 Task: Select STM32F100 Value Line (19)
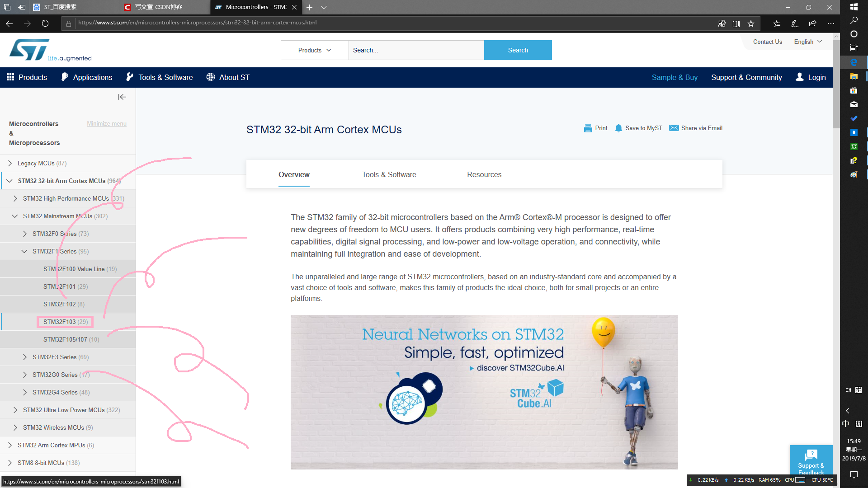tap(80, 269)
